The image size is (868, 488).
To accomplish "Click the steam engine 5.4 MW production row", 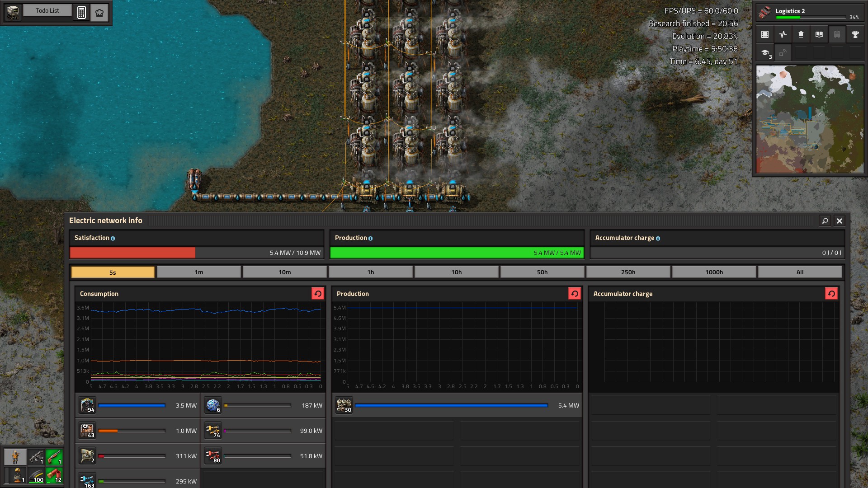I will coord(457,405).
